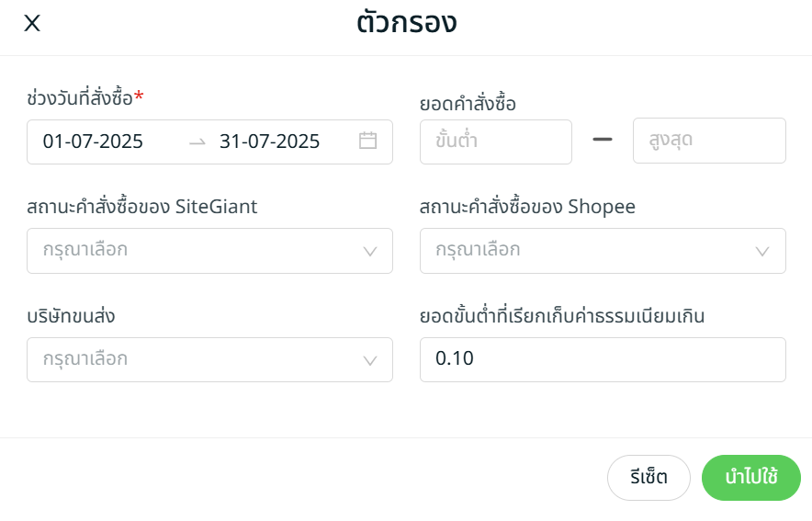This screenshot has width=812, height=521.
Task: Open the calendar picker icon
Action: tap(368, 142)
